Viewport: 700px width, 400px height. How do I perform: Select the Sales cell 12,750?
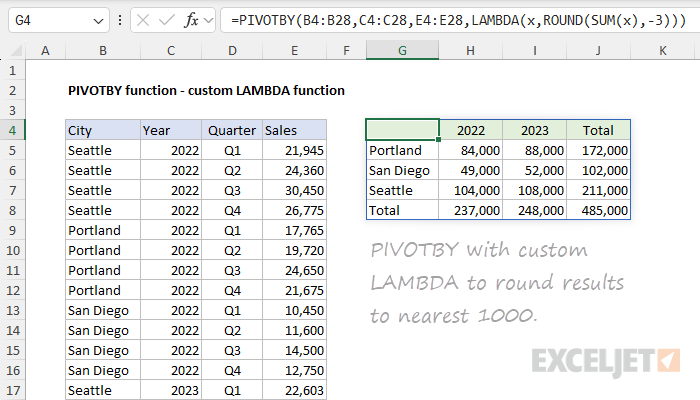[294, 370]
